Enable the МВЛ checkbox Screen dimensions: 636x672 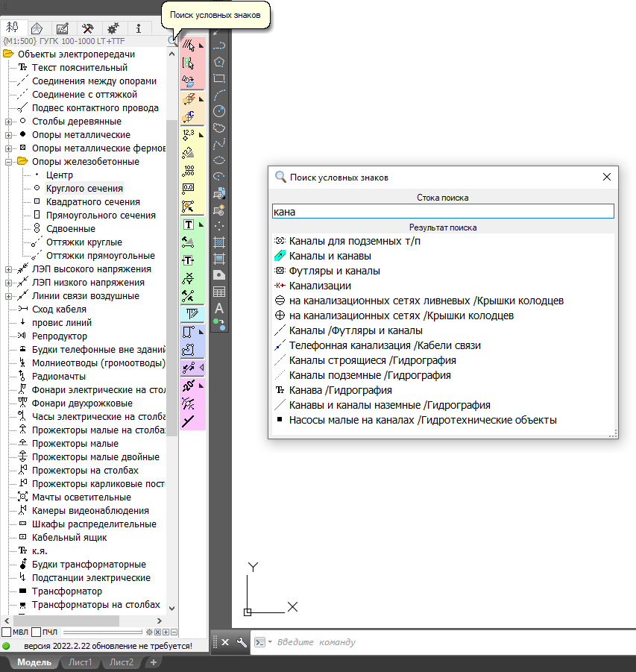pyautogui.click(x=7, y=632)
